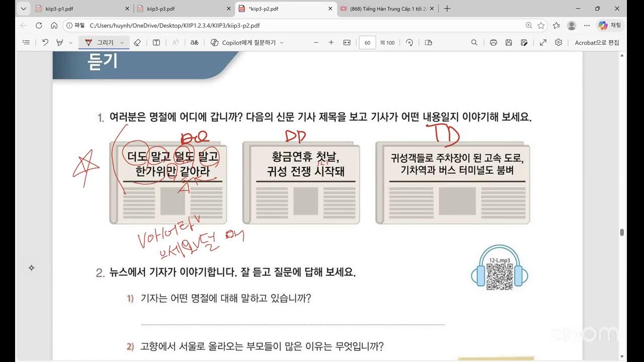
Task: Refresh the current page
Action: pos(39,25)
